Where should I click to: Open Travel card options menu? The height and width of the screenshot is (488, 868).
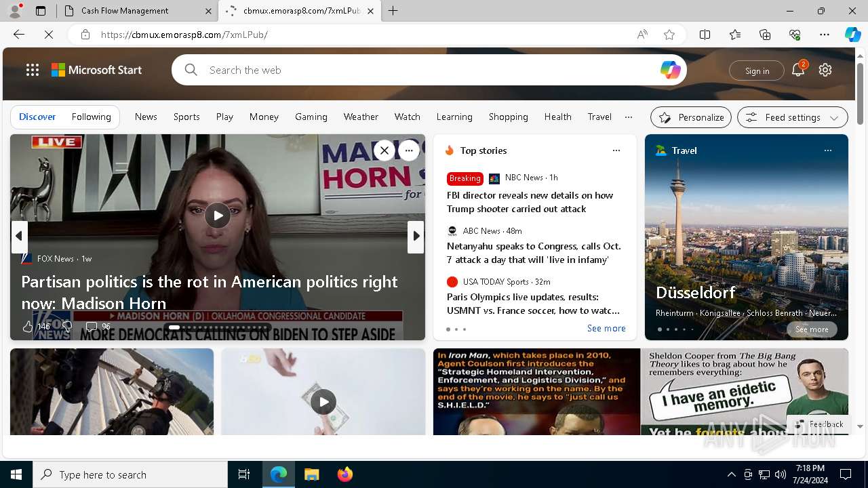tap(827, 150)
